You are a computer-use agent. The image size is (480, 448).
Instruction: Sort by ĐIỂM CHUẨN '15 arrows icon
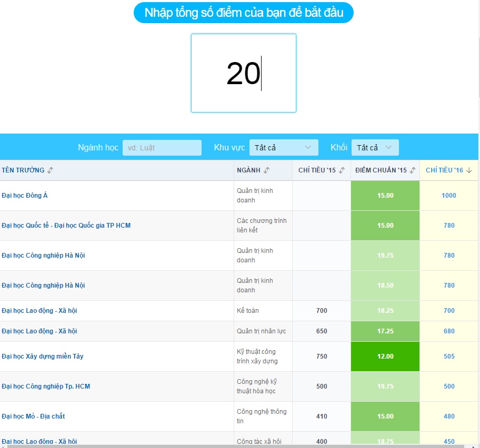[413, 170]
